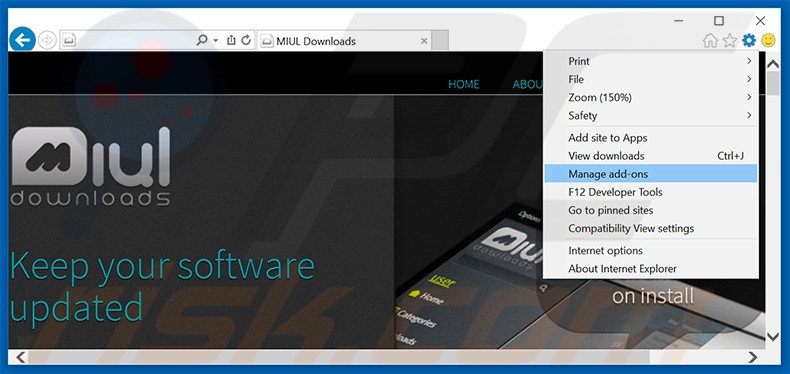
Task: Click the greyed Forward arrow button
Action: point(47,40)
